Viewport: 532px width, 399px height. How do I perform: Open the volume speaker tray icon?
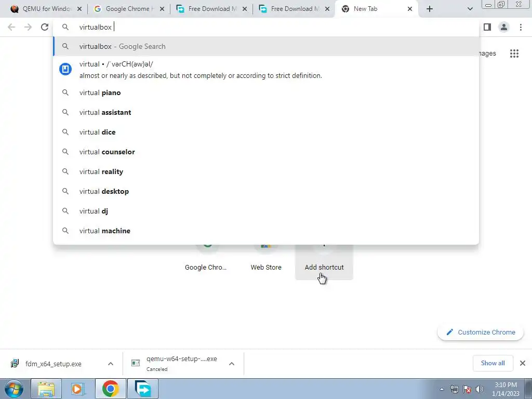(x=480, y=389)
